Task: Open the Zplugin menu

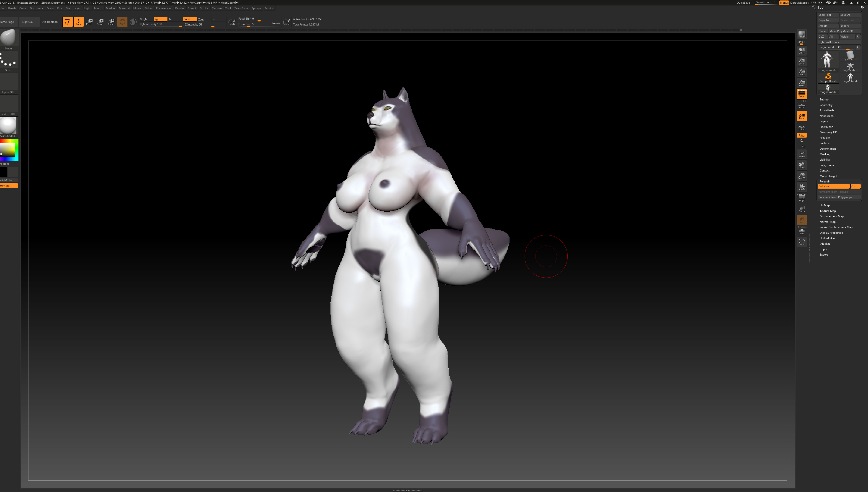Action: (256, 8)
